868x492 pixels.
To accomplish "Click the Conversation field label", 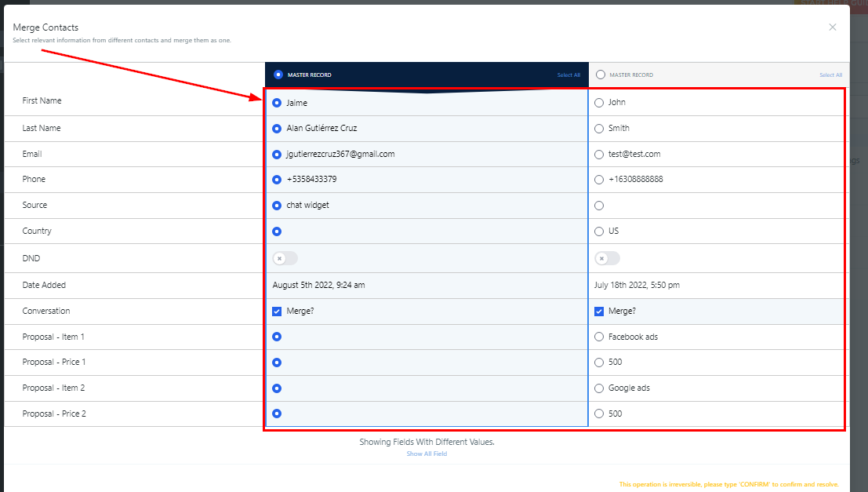I will [x=46, y=311].
